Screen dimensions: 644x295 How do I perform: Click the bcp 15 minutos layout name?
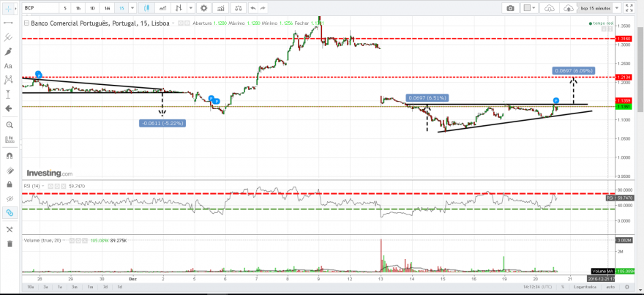coord(596,8)
